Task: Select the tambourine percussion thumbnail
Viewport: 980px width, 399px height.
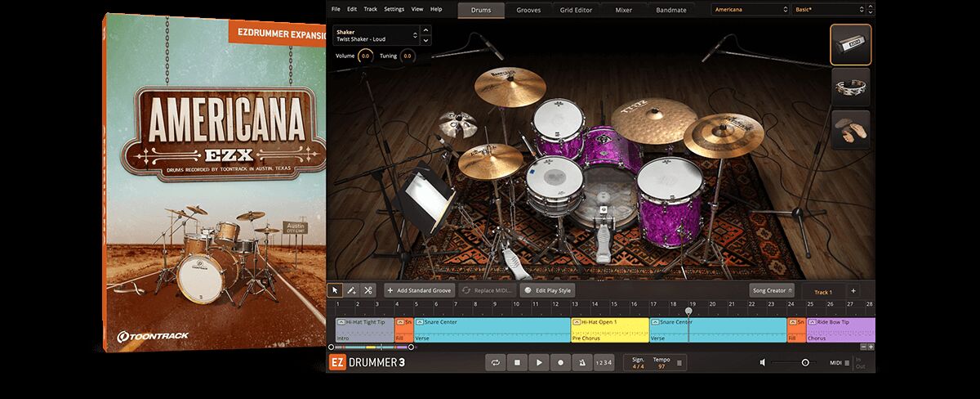Action: [x=850, y=86]
